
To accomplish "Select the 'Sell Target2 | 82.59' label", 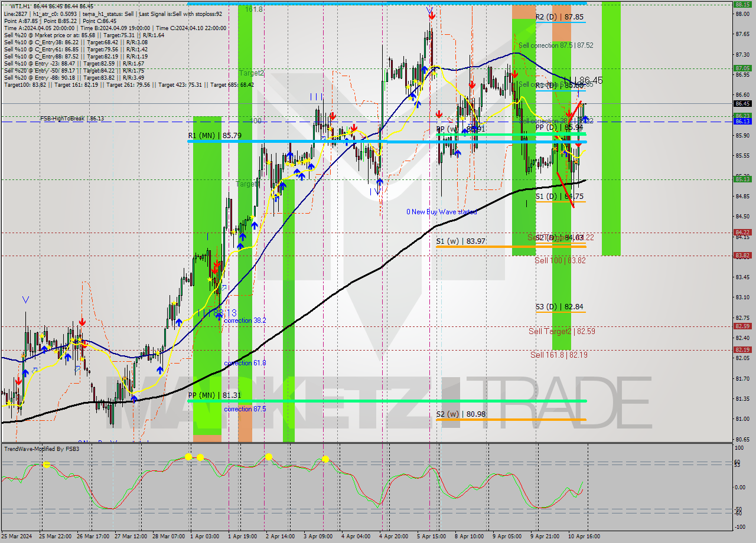I will pyautogui.click(x=562, y=331).
